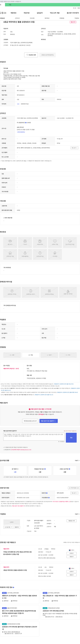
Task: Switch to the 근무조건 tab
Action: [x=17, y=18]
